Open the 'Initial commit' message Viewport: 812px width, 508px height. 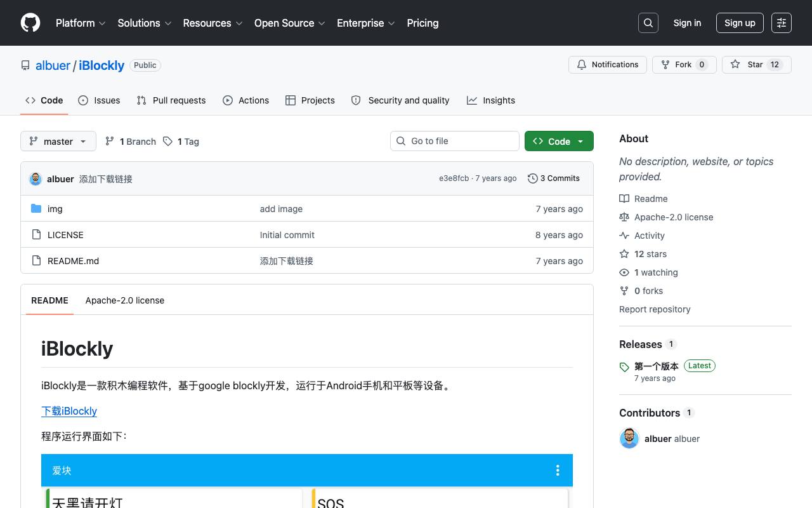(x=287, y=235)
